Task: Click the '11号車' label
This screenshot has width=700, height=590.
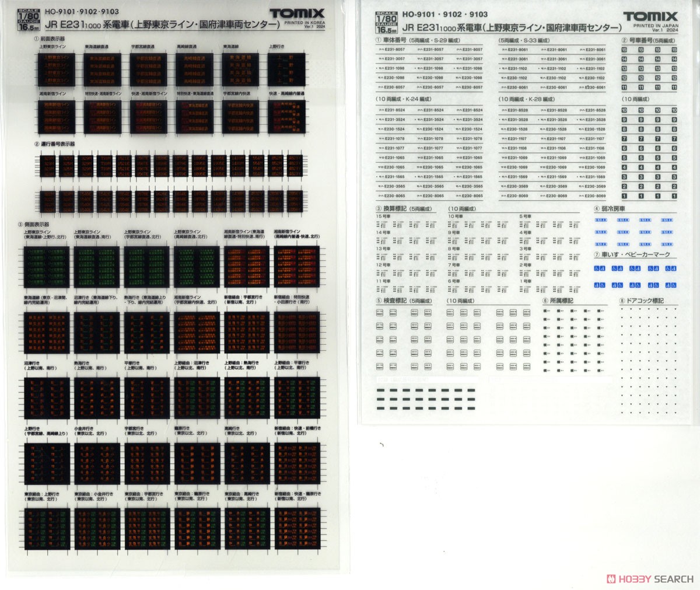Action: [x=383, y=281]
